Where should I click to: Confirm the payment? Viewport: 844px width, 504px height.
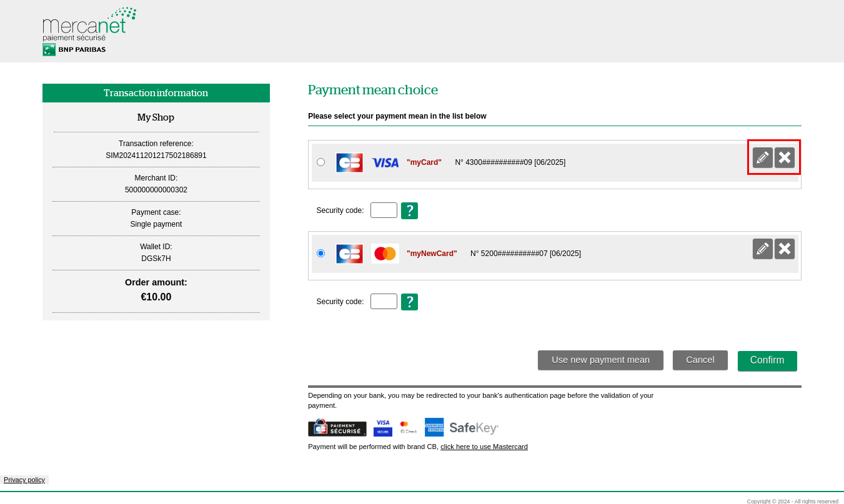click(x=767, y=360)
